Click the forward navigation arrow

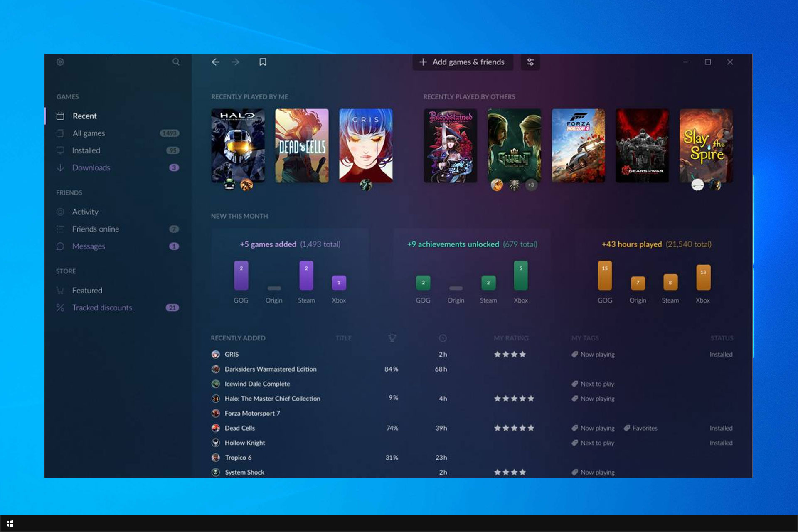point(234,62)
